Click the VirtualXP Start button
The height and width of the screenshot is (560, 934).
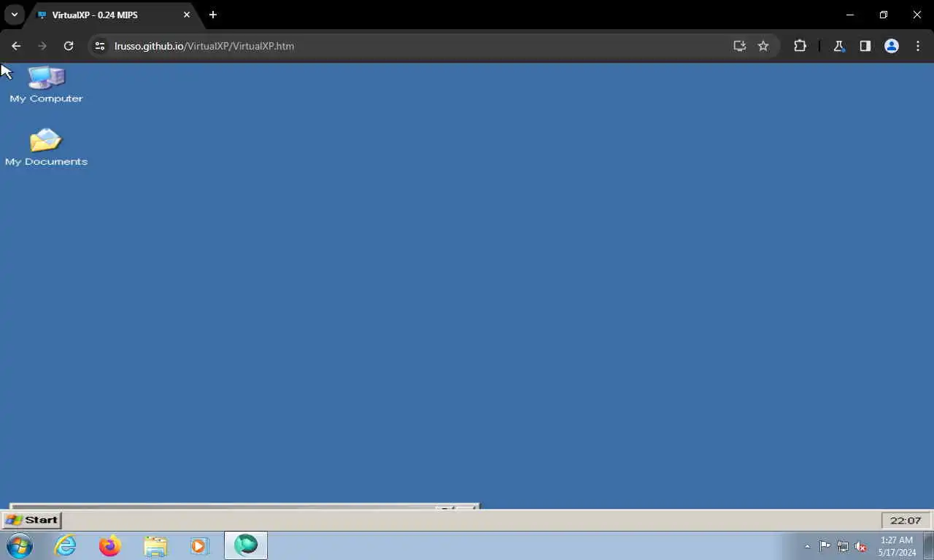pos(31,520)
